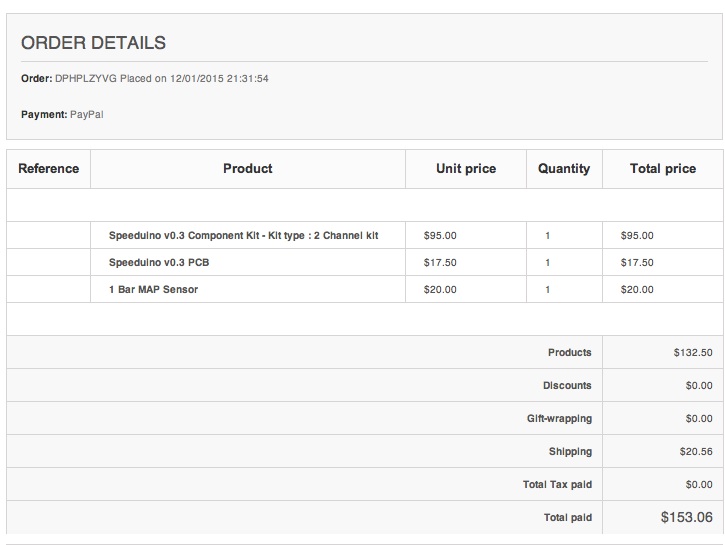Click the order code DPHPLZYVG

[85, 78]
